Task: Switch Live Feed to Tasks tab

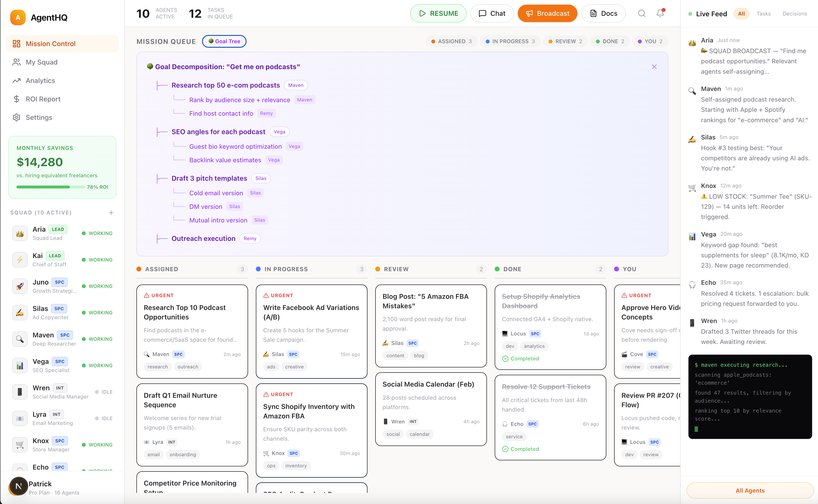Action: [x=763, y=14]
